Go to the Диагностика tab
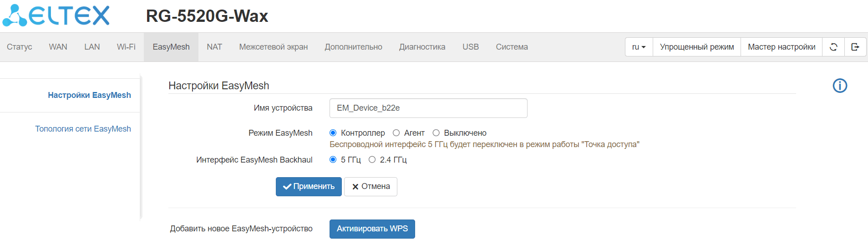The height and width of the screenshot is (245, 868). point(422,47)
